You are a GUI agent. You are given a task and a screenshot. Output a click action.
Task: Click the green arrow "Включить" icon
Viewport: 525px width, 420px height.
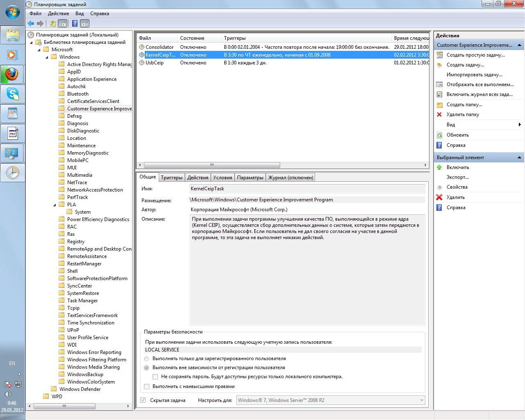(439, 167)
